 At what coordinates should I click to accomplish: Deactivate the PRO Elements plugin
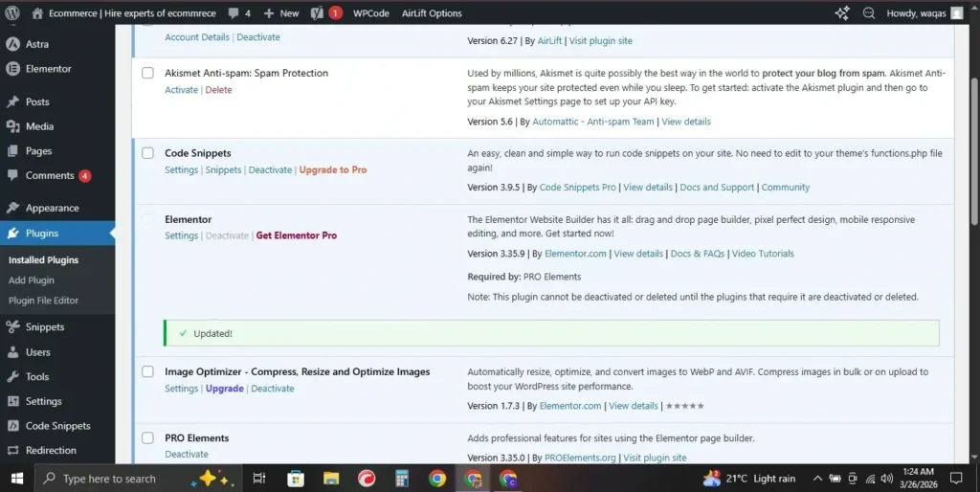[x=187, y=454]
